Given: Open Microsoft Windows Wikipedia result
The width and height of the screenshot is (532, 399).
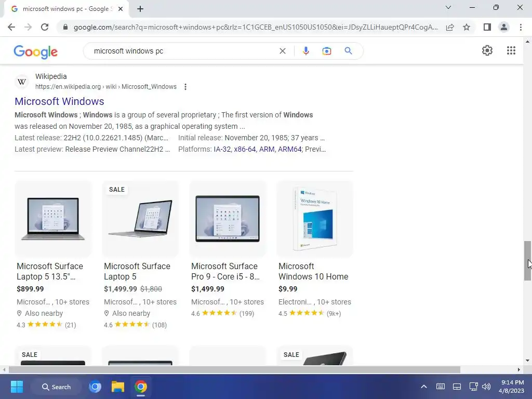Looking at the screenshot, I should tap(59, 101).
